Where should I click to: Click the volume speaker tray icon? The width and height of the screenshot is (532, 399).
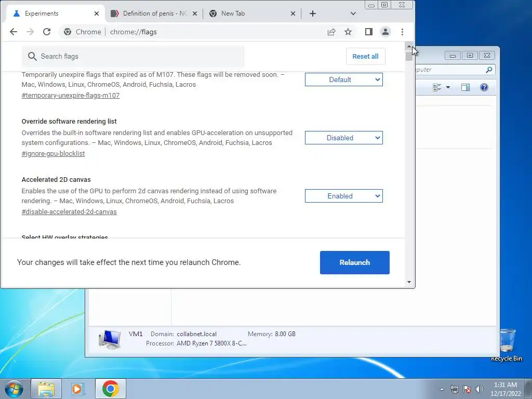(x=480, y=389)
